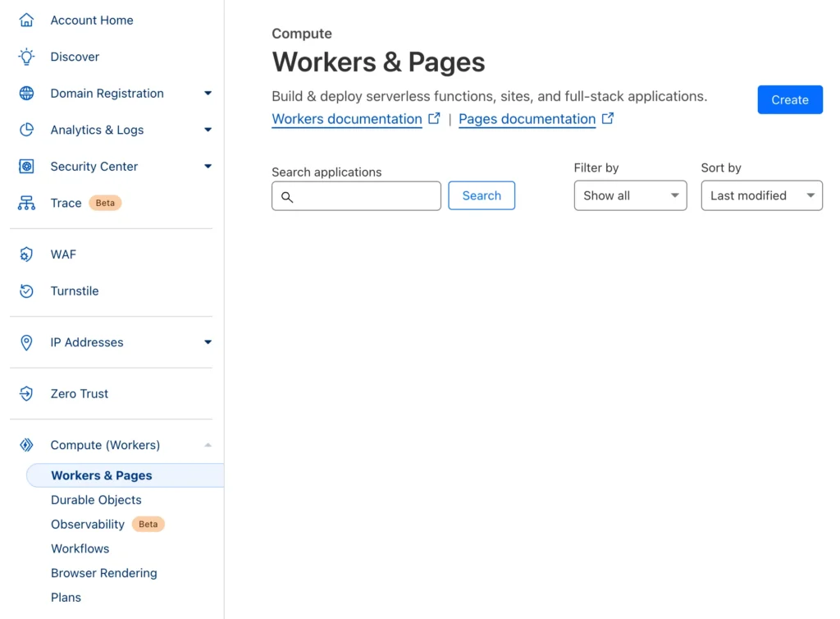Click the Turnstile circular check icon
The image size is (840, 619).
pos(26,291)
